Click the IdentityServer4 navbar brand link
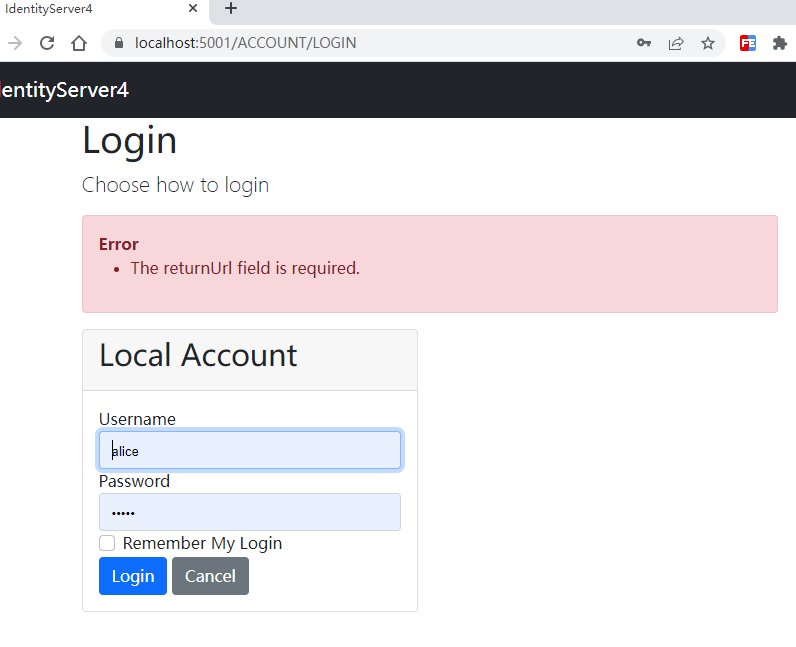This screenshot has height=647, width=796. coord(64,90)
